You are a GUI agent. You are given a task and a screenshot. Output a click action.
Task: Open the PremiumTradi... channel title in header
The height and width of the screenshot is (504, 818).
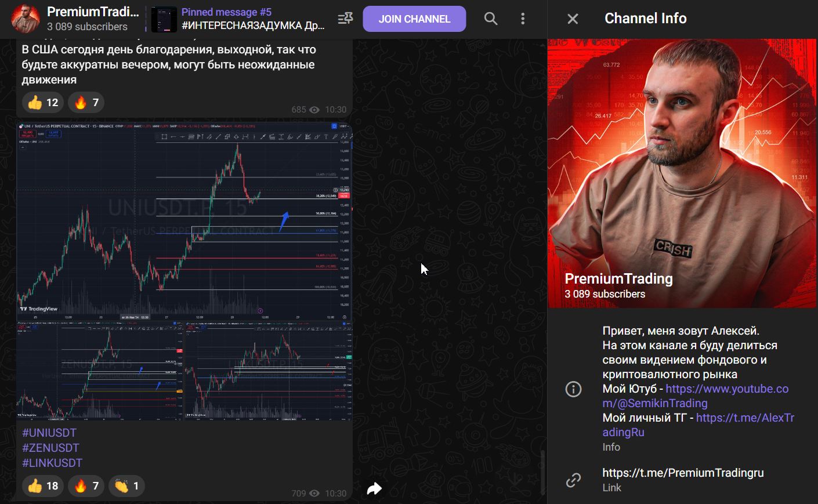tap(93, 12)
